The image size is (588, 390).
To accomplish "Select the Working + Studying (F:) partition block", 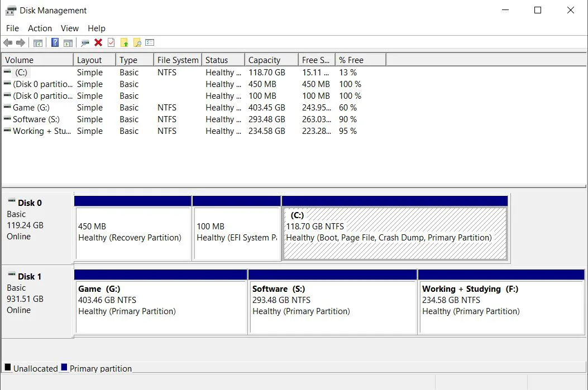I will click(501, 302).
